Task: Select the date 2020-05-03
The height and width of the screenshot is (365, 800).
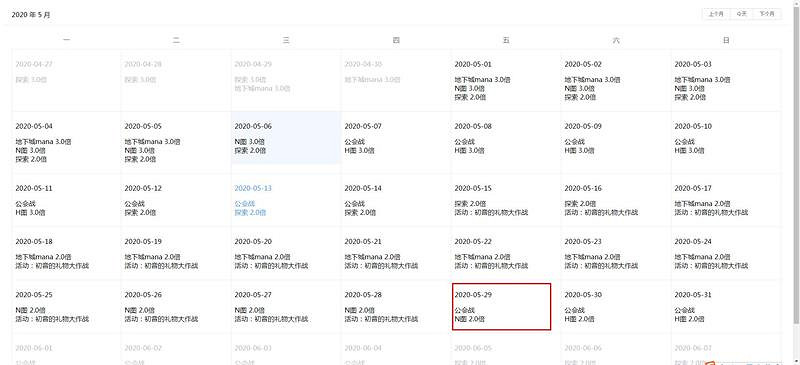Action: 693,64
